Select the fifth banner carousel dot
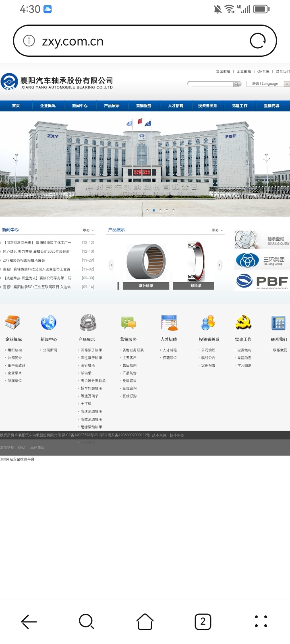290x644 pixels. (173, 211)
